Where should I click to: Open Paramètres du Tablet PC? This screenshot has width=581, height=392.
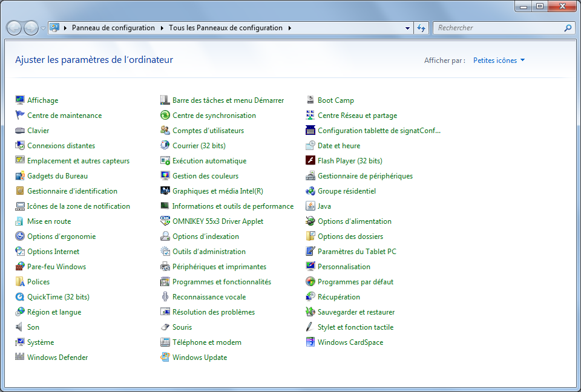pyautogui.click(x=357, y=252)
